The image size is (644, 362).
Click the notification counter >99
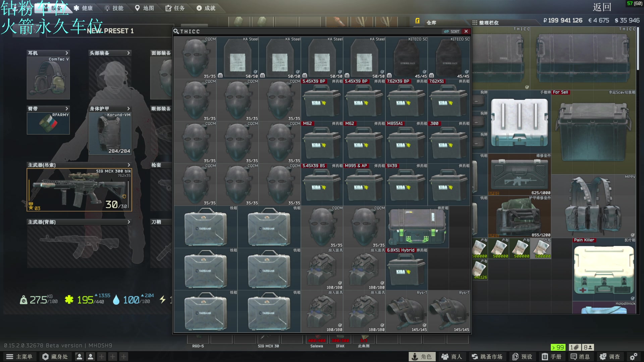(x=558, y=347)
